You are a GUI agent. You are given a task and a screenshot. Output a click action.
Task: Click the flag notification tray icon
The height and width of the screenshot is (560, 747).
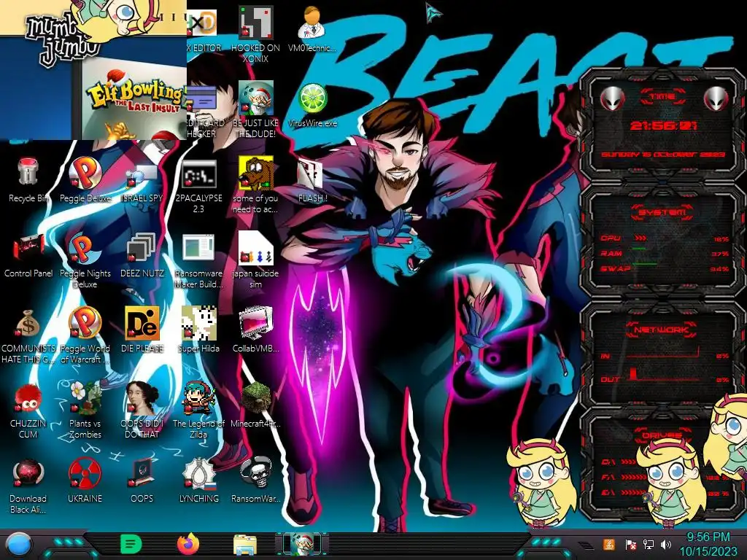tap(630, 544)
